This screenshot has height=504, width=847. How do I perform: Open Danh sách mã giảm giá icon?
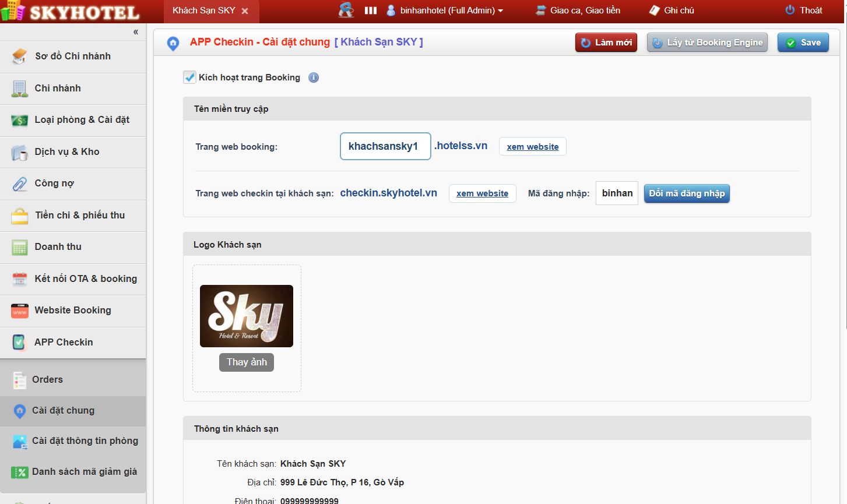19,472
